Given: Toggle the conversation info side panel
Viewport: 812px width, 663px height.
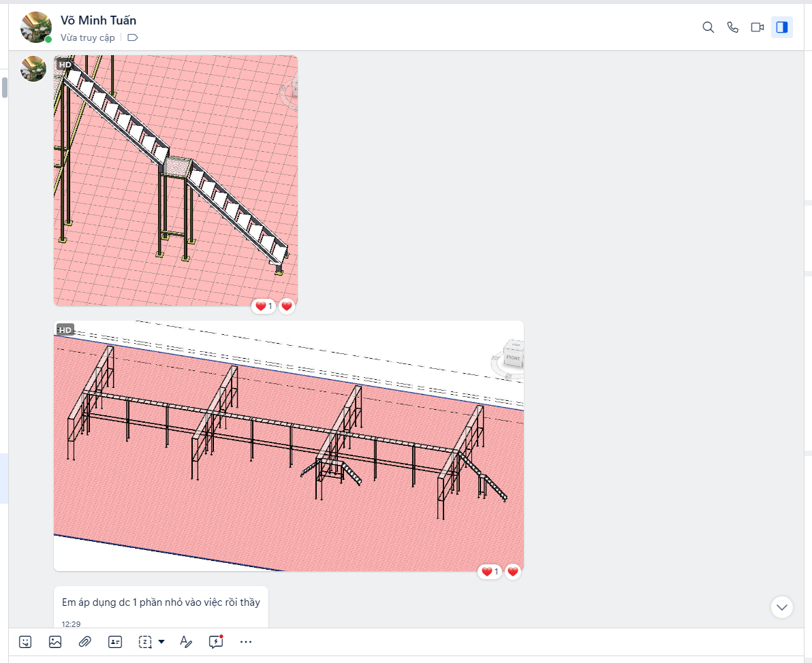Looking at the screenshot, I should click(782, 27).
